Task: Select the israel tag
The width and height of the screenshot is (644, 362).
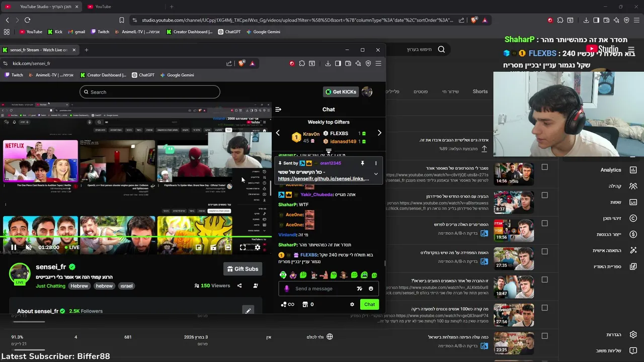Action: 126,286
